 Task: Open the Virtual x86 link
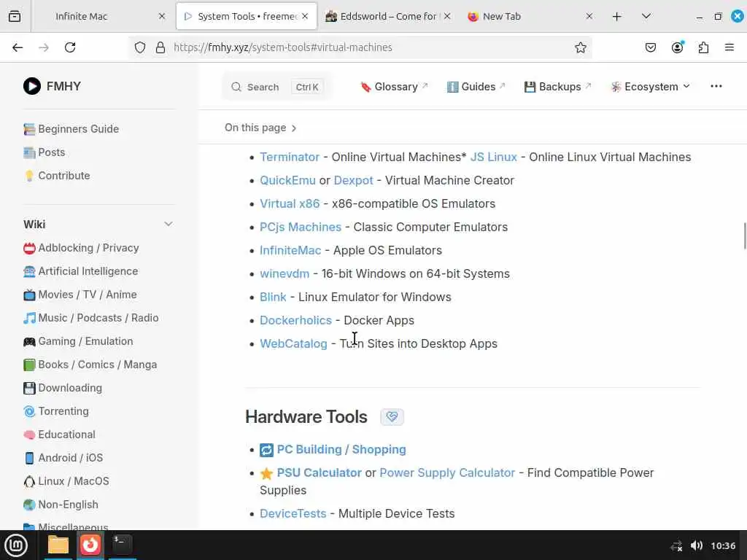[290, 204]
